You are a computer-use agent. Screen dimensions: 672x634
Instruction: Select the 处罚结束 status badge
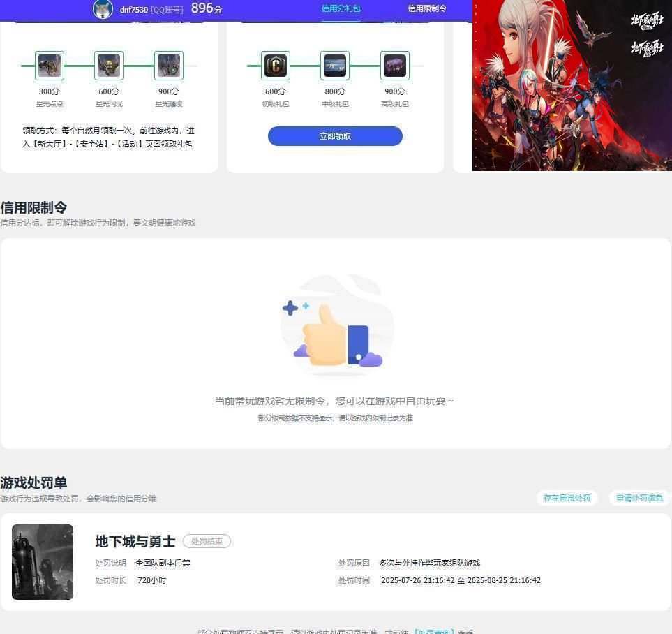pyautogui.click(x=207, y=541)
